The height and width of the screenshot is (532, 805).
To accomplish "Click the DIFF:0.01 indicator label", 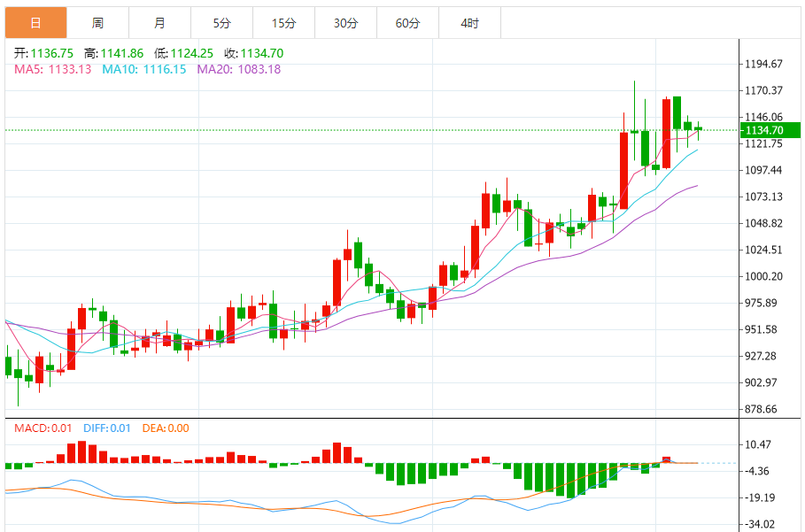I will coord(107,428).
